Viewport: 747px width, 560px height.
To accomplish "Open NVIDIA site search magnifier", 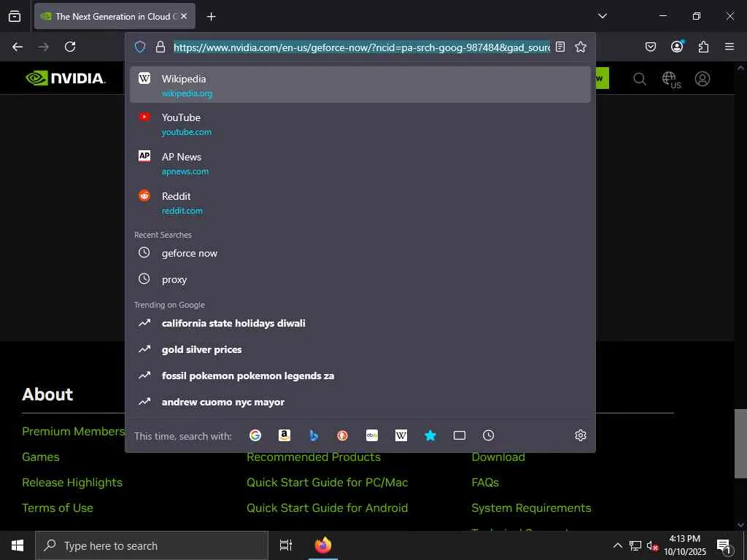I will coord(639,79).
